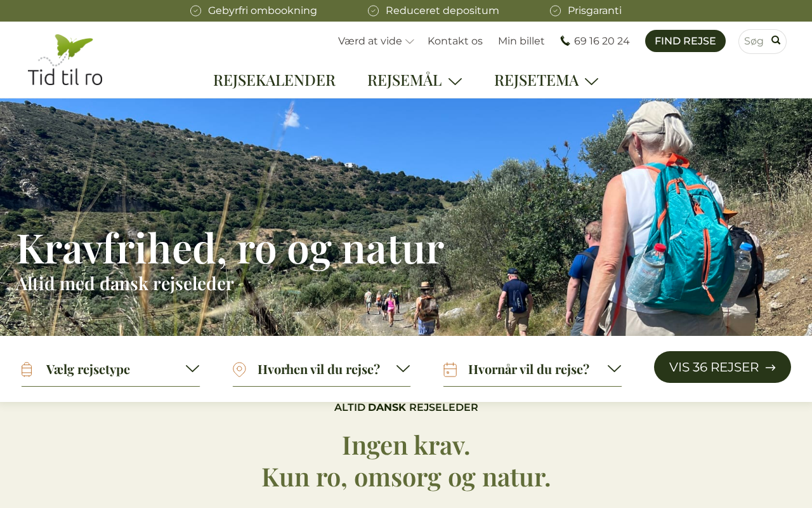Screen dimensions: 812x508
Task: Open the REJSEMÅL navigation menu
Action: point(415,81)
